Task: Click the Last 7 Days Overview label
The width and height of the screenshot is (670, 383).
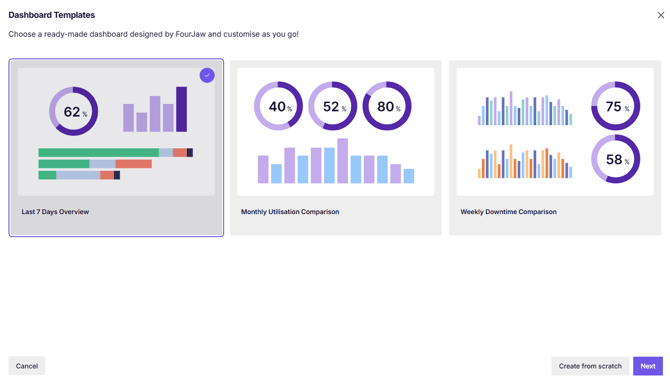Action: tap(55, 212)
